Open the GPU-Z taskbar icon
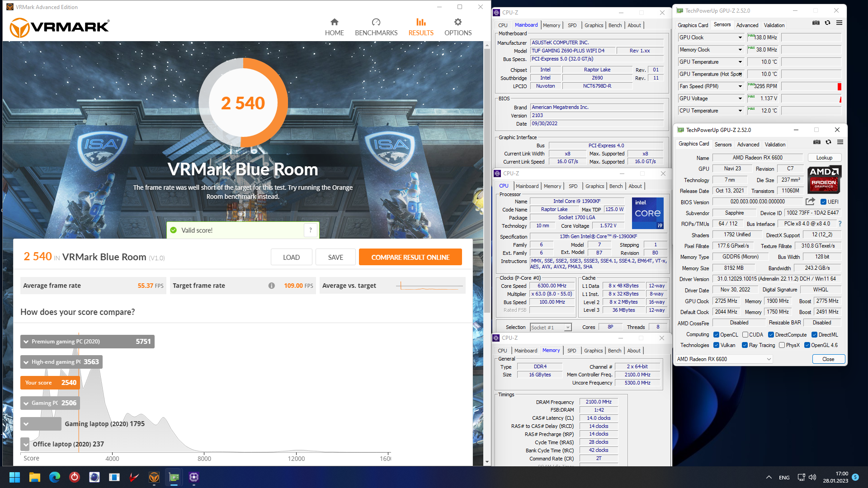This screenshot has width=868, height=488. click(174, 477)
